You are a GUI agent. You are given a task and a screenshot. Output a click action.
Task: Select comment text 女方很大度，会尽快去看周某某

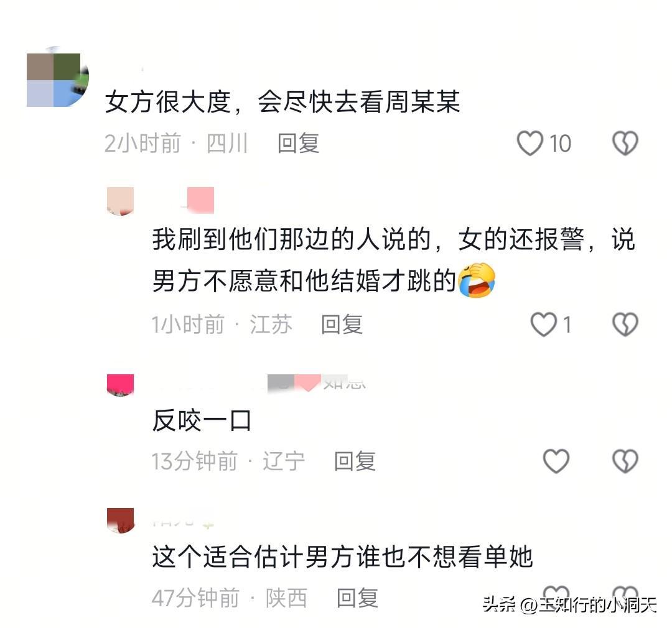coord(283,101)
